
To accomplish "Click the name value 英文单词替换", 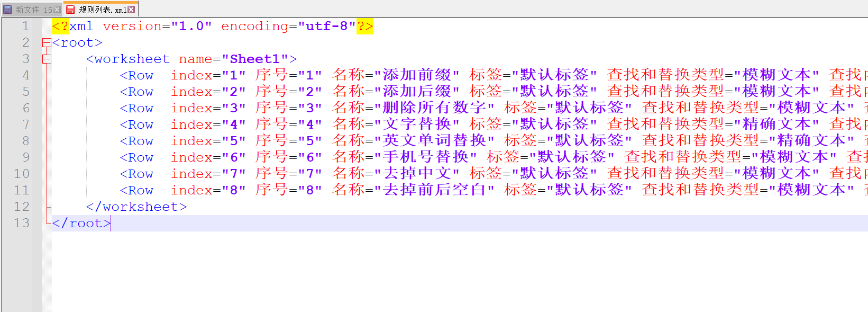I will [x=434, y=141].
